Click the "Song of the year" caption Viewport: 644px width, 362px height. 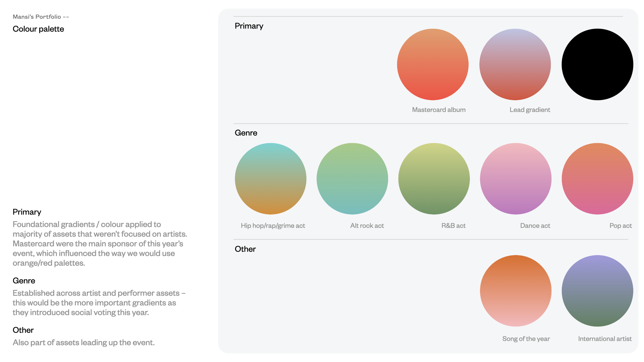pos(526,339)
